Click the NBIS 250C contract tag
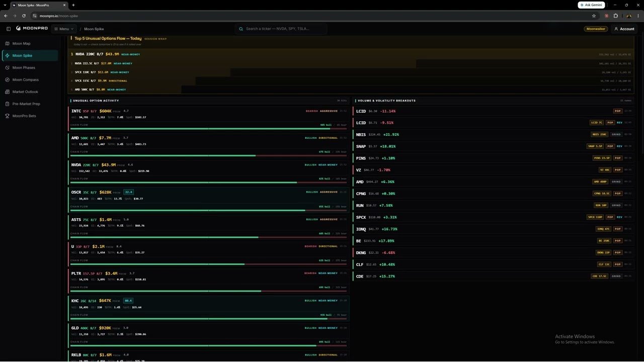This screenshot has width=644, height=362. point(599,135)
